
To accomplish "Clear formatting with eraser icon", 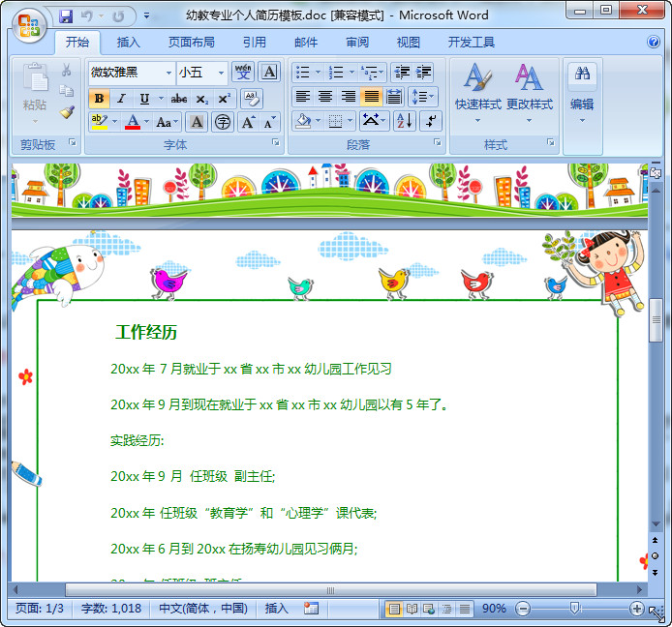I will pyautogui.click(x=252, y=99).
